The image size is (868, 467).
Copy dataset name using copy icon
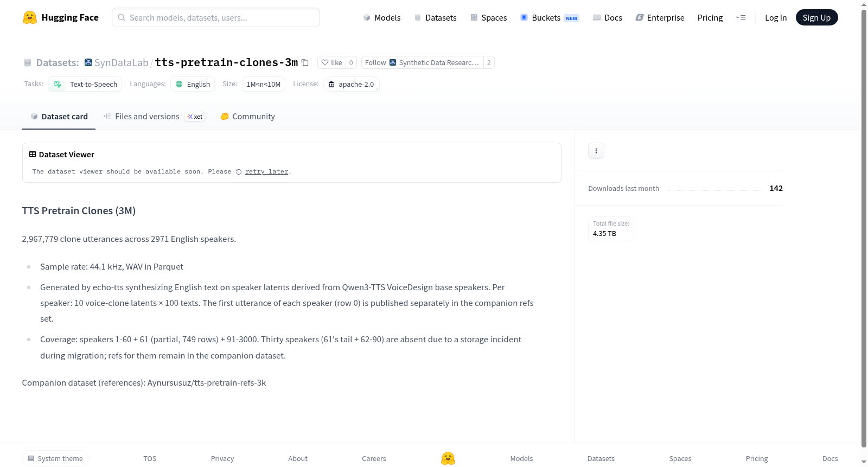coord(305,62)
